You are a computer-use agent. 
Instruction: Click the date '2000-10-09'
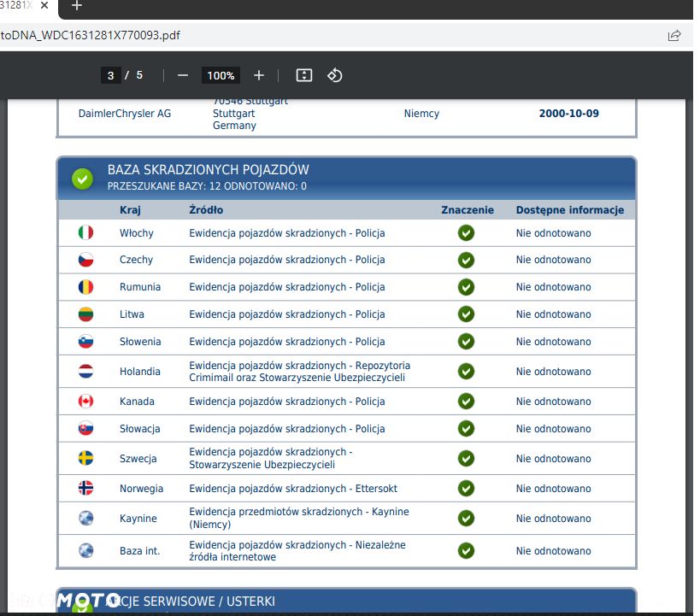click(568, 114)
